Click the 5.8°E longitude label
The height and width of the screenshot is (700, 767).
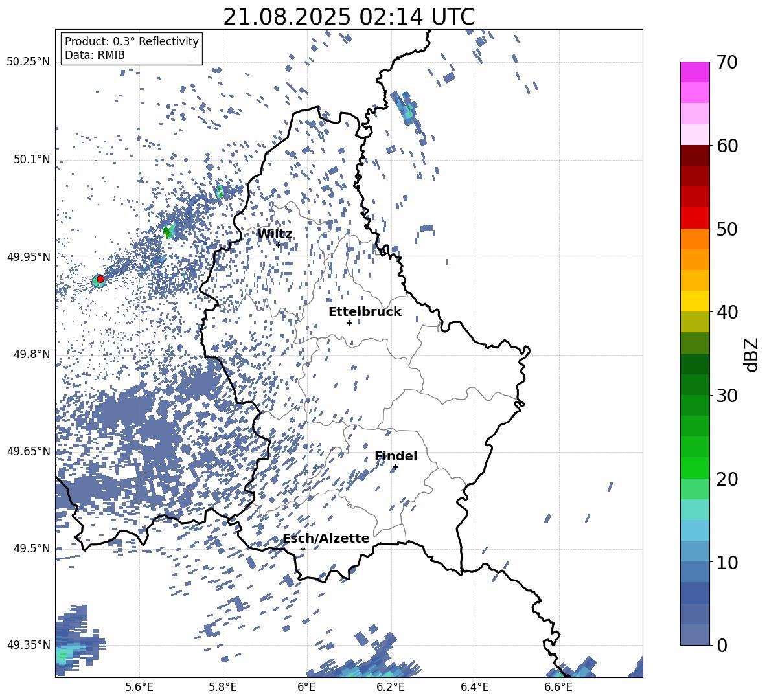223,688
